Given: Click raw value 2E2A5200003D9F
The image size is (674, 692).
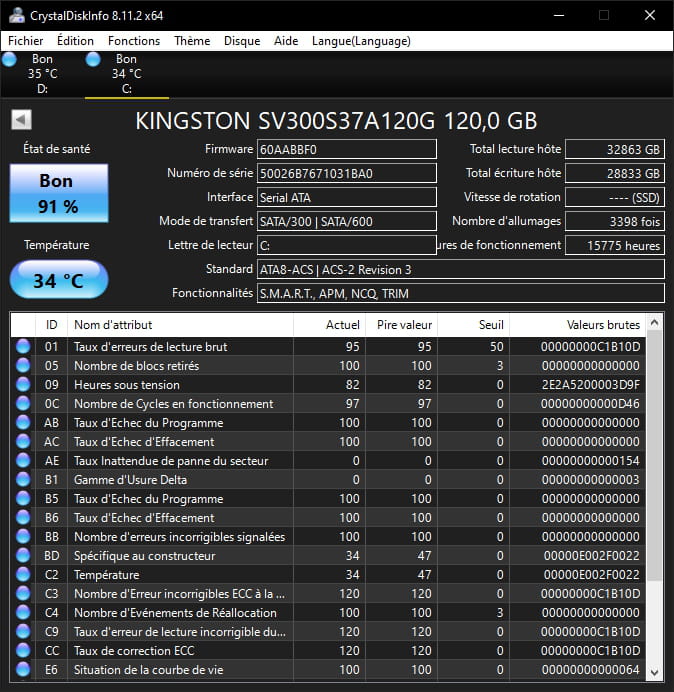Looking at the screenshot, I should pyautogui.click(x=591, y=385).
